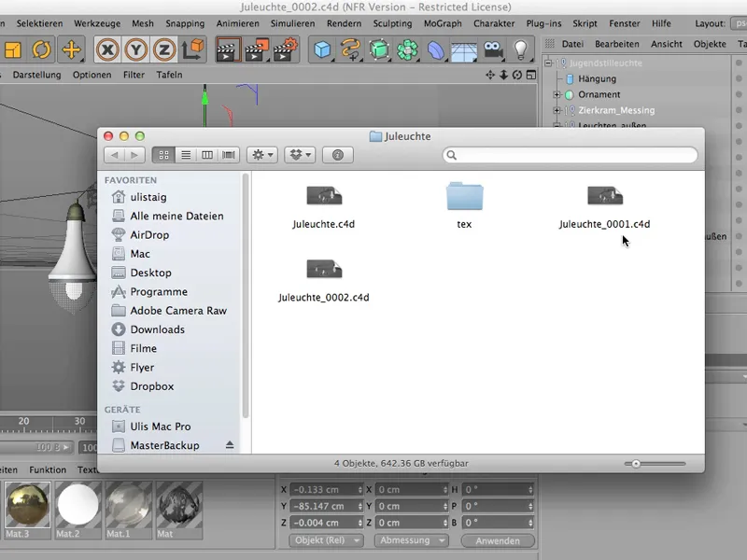Open render settings gear clapperboard
The image size is (747, 560).
286,49
